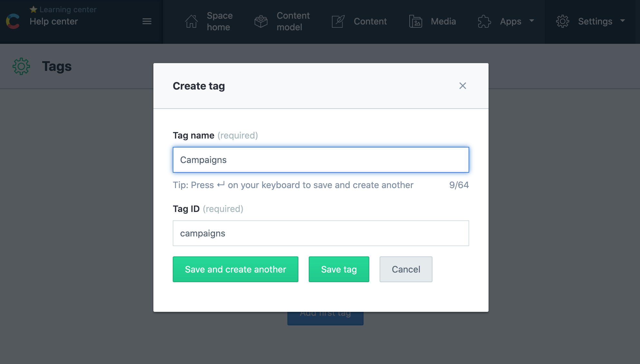
Task: Focus the Tag name input field
Action: tap(321, 160)
